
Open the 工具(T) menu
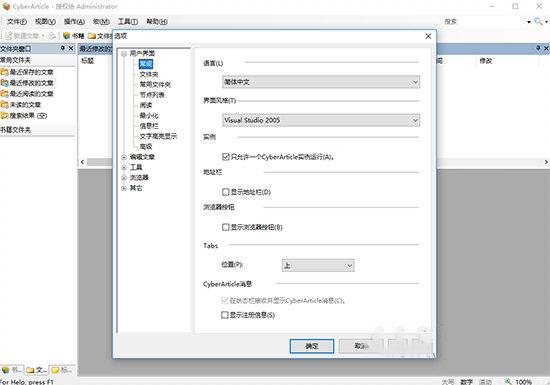tap(128, 22)
